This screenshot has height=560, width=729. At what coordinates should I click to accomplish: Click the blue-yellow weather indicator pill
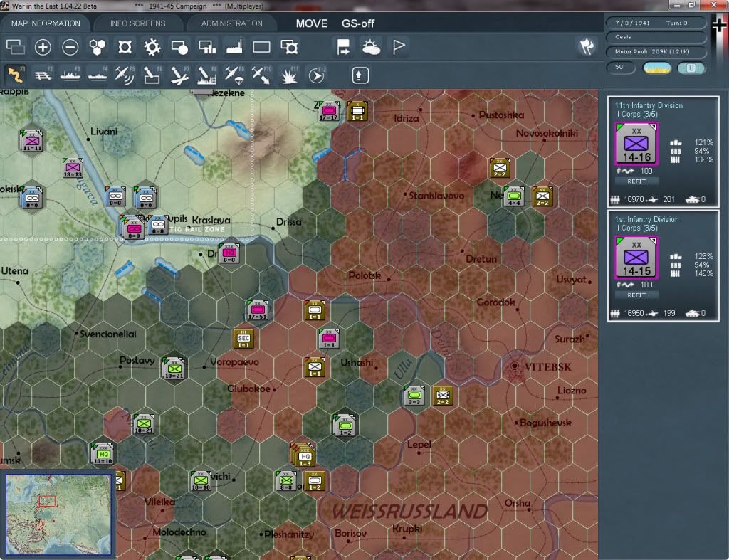click(x=657, y=68)
